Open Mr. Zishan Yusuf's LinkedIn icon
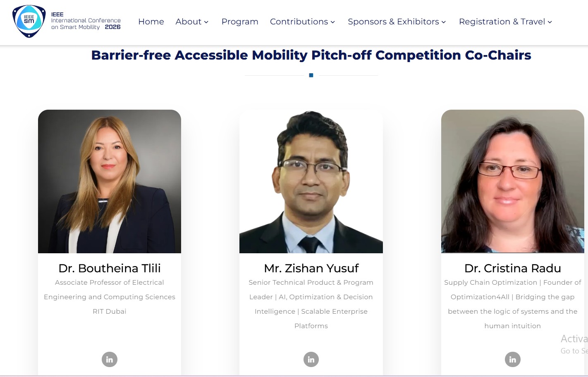Image resolution: width=588 pixels, height=377 pixels. (311, 359)
